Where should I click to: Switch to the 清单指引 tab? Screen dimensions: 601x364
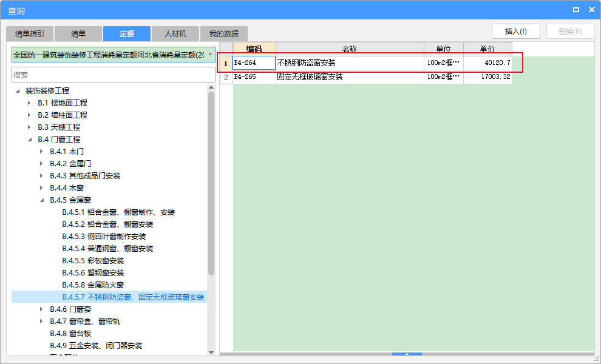pyautogui.click(x=30, y=34)
